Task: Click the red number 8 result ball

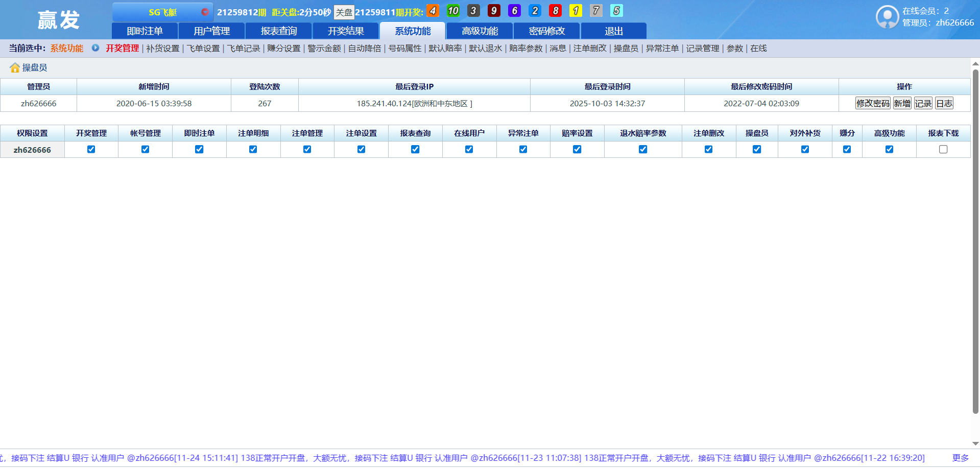Action: coord(555,11)
